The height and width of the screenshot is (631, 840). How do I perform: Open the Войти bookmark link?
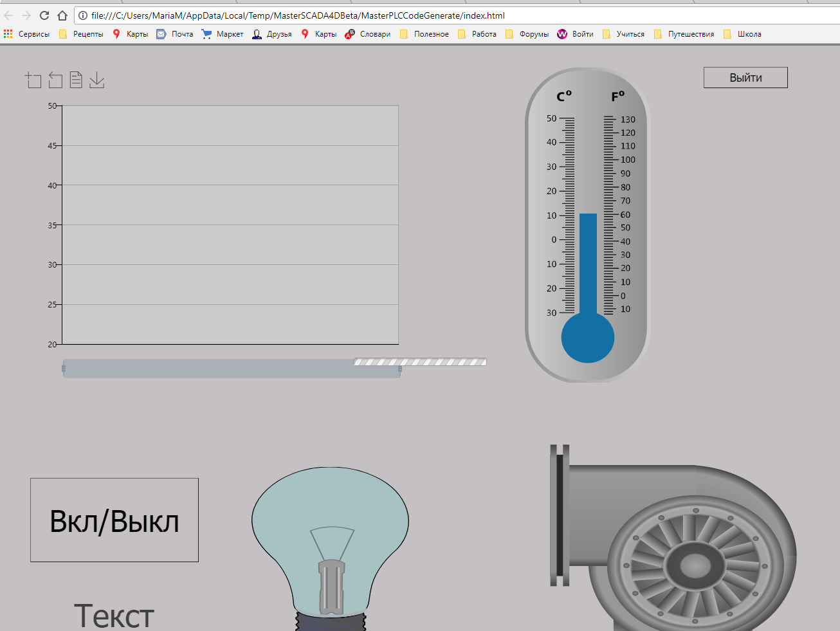pos(576,34)
